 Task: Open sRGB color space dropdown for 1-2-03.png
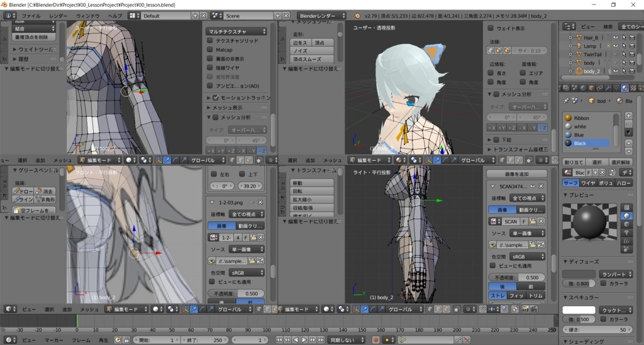pos(247,273)
